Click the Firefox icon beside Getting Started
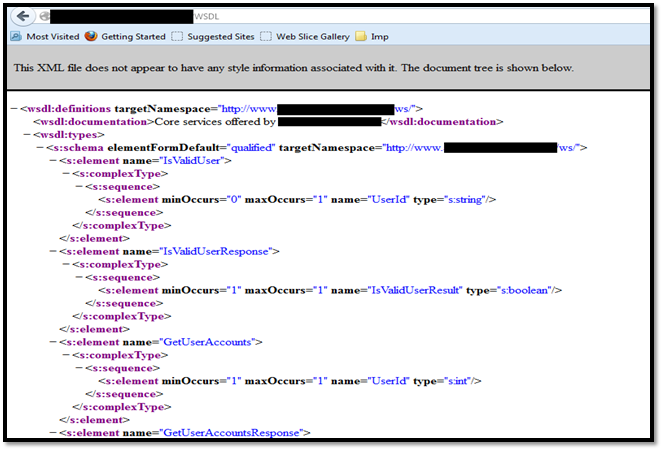This screenshot has height=451, width=663. pyautogui.click(x=91, y=37)
